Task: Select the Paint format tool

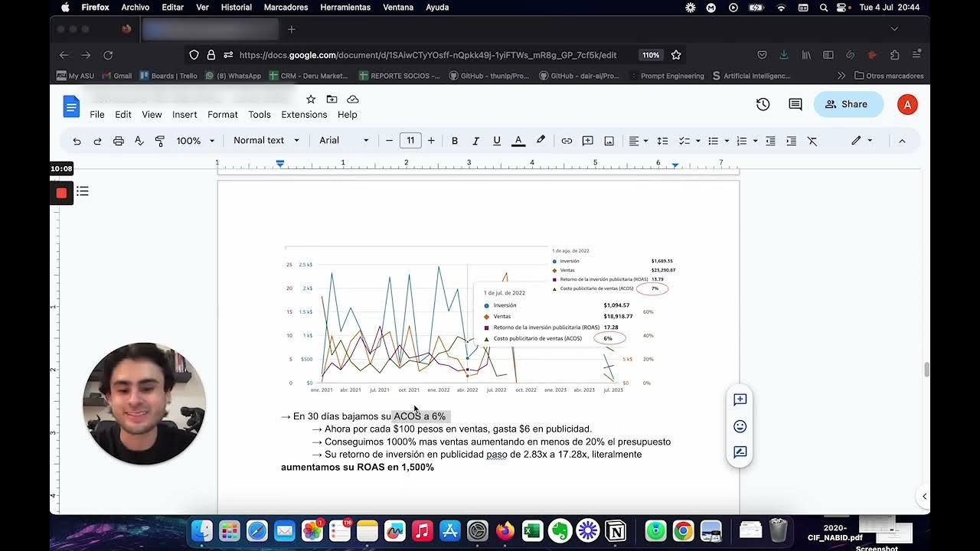Action: 159,141
